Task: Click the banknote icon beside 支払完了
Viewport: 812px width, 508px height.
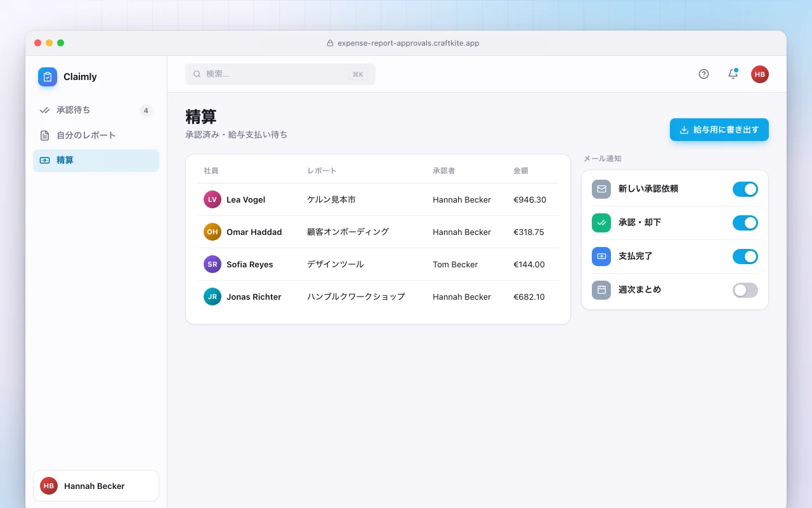Action: tap(601, 257)
